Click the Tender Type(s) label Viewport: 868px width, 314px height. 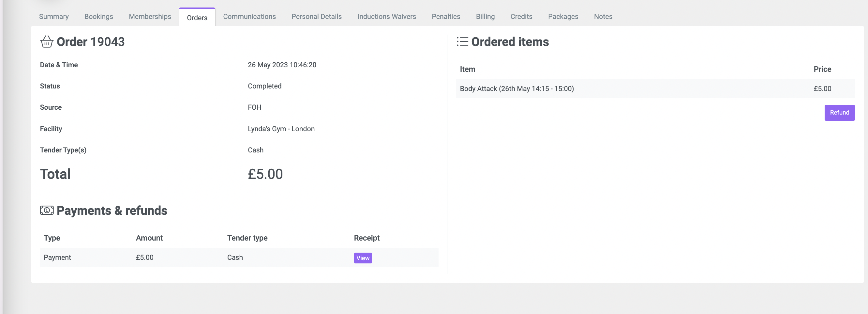click(x=63, y=150)
